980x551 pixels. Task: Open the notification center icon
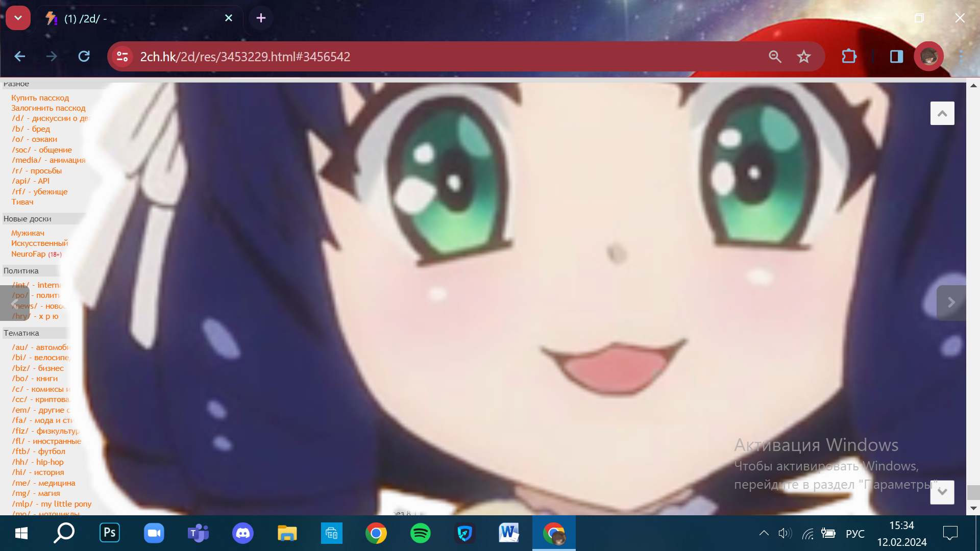point(950,533)
